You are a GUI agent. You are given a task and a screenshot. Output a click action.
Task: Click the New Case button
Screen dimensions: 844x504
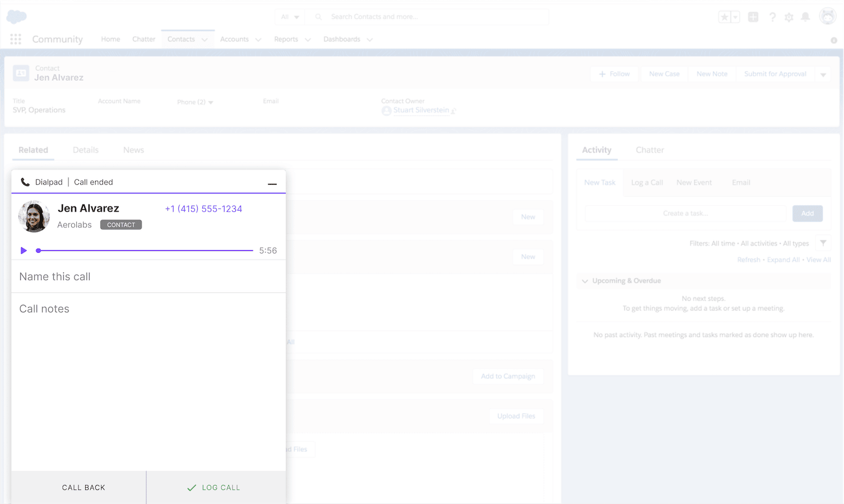pyautogui.click(x=664, y=73)
